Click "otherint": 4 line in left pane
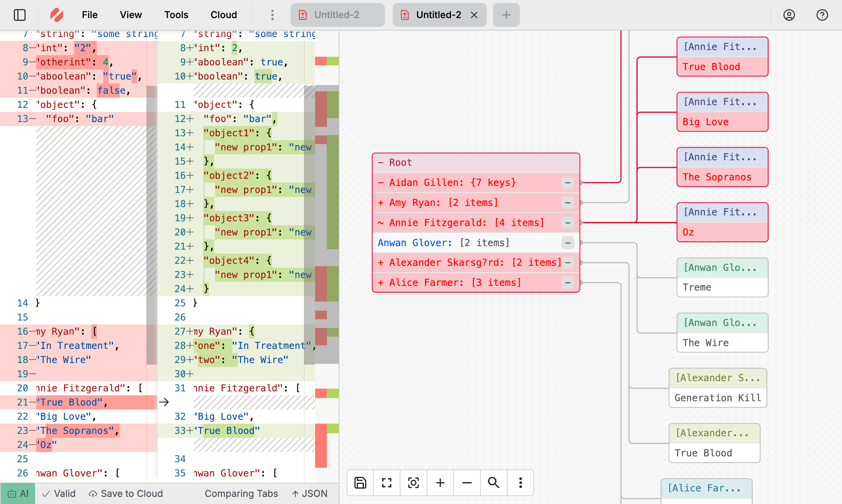The width and height of the screenshot is (842, 504). (79, 62)
